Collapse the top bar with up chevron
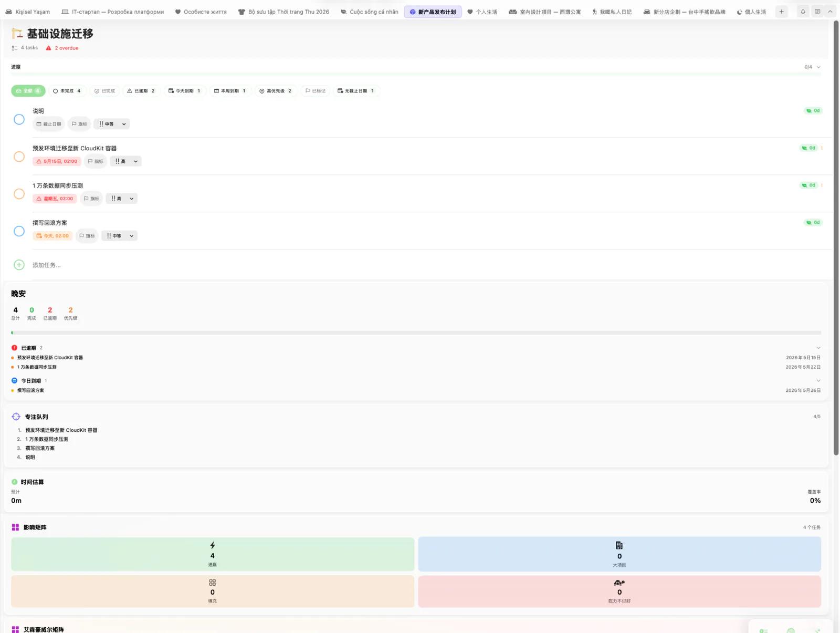840x633 pixels. tap(830, 12)
